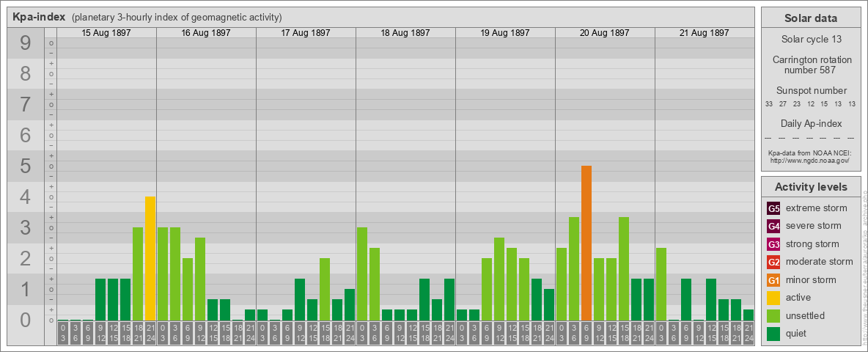Viewport: 868px width, 352px height.
Task: Select the 19 Aug 1897 date header
Action: [x=505, y=33]
